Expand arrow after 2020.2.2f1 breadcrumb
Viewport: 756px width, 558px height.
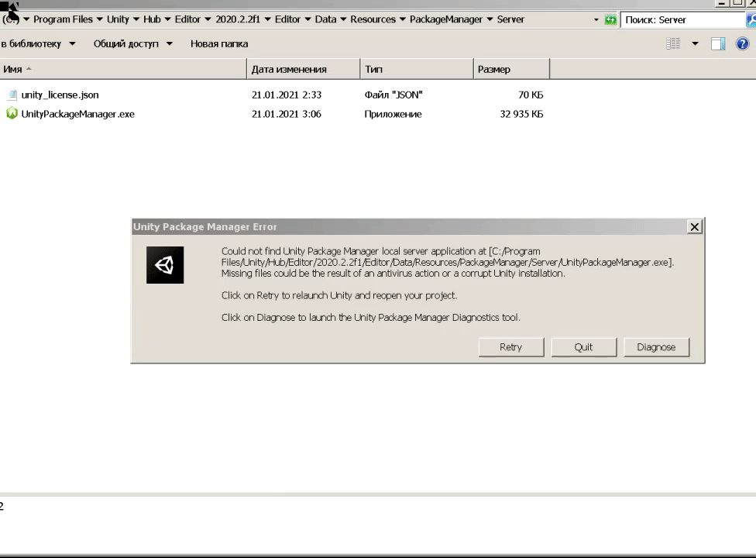267,19
